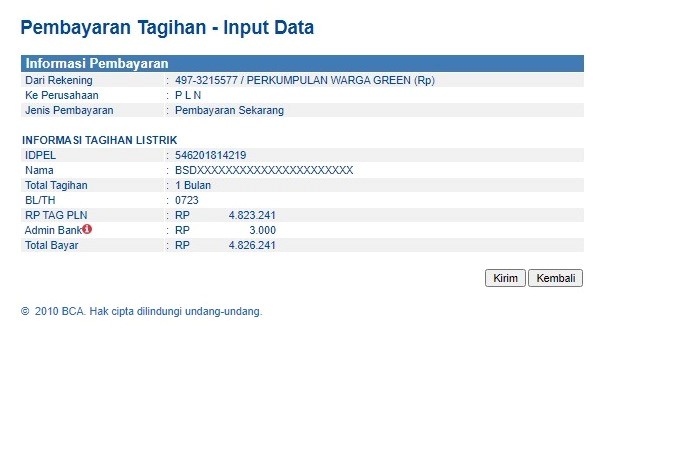
Task: Click the source account number 497-3215577
Action: [x=207, y=80]
